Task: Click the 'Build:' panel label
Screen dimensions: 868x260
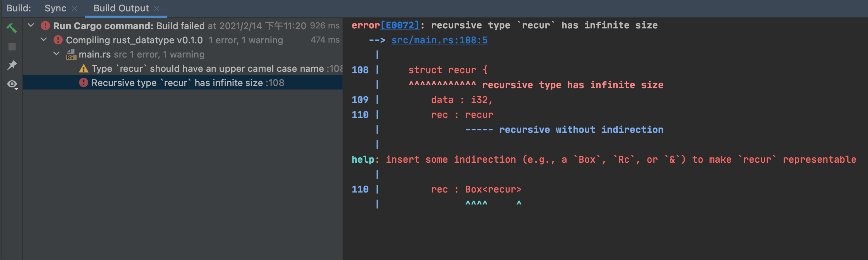Action: coord(19,8)
